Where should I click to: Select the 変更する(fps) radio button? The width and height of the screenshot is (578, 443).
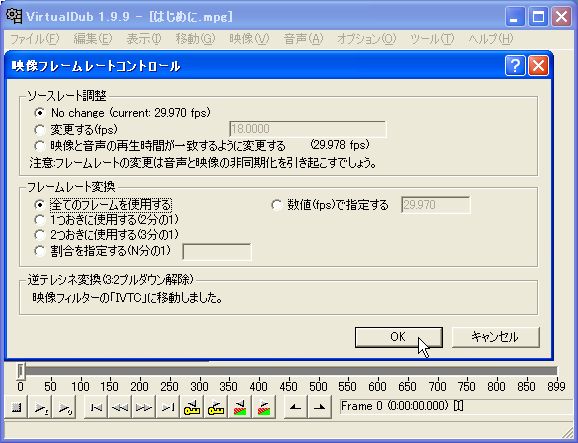coord(39,129)
